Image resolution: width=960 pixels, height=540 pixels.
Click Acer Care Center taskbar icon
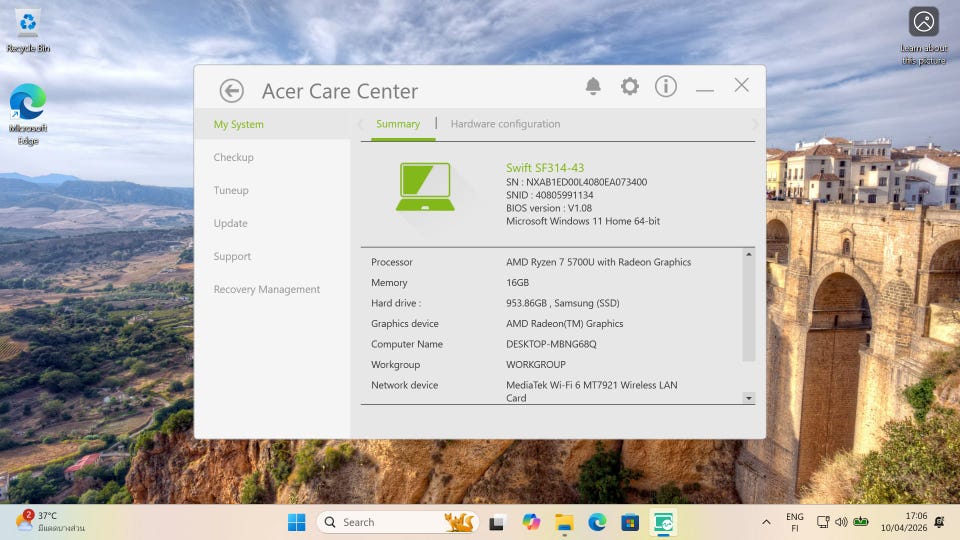point(663,523)
